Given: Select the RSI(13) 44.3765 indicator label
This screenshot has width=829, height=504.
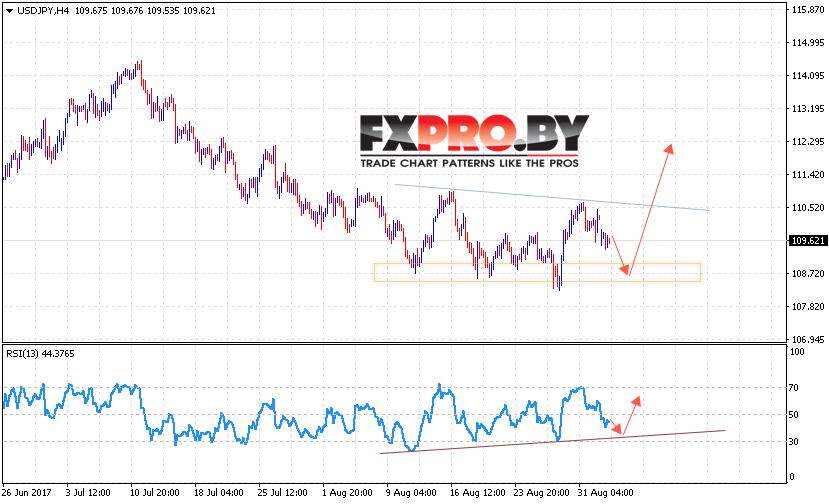Looking at the screenshot, I should pos(40,354).
